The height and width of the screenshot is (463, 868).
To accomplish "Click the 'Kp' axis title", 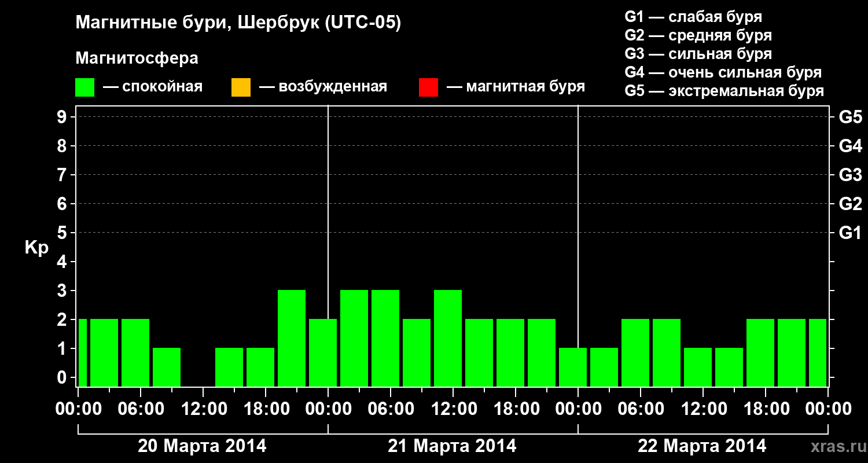I will [x=37, y=248].
